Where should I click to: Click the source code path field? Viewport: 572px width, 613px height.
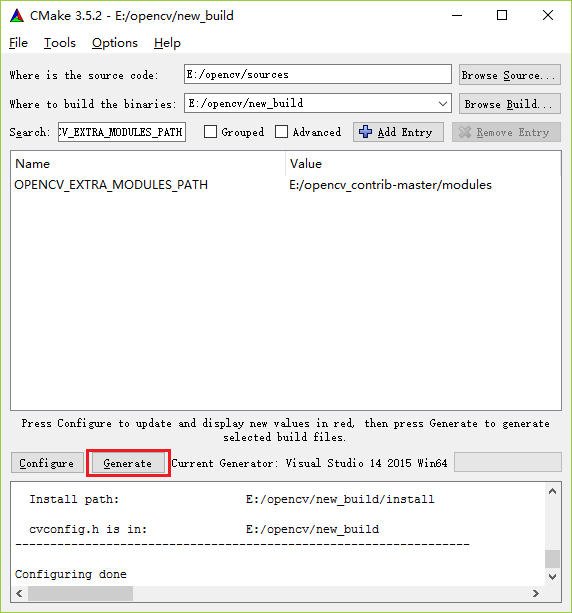tap(317, 74)
